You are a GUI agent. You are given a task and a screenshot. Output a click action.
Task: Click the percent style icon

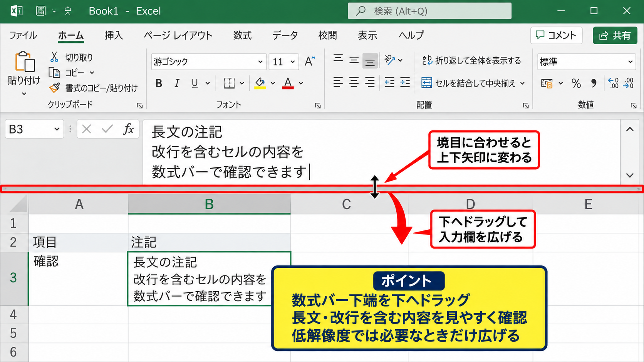576,83
